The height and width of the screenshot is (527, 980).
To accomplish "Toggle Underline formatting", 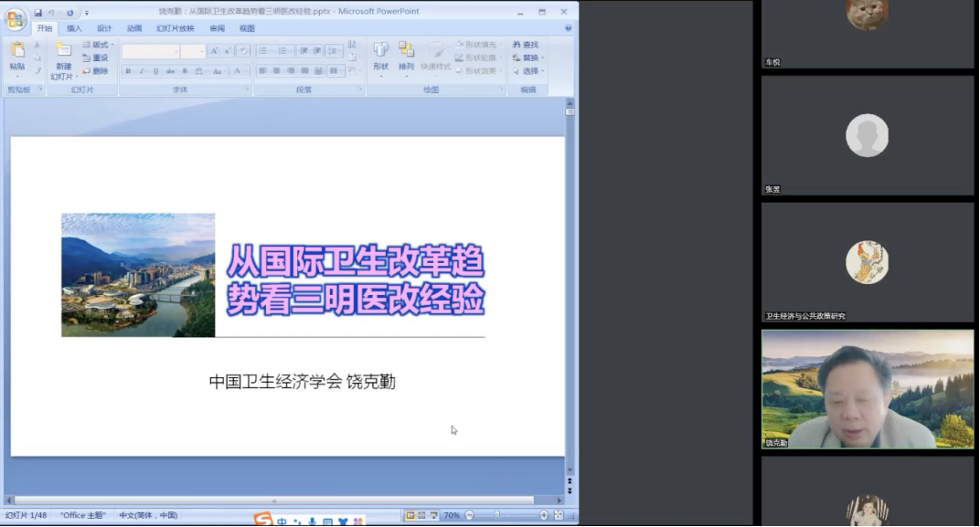I will (x=155, y=71).
